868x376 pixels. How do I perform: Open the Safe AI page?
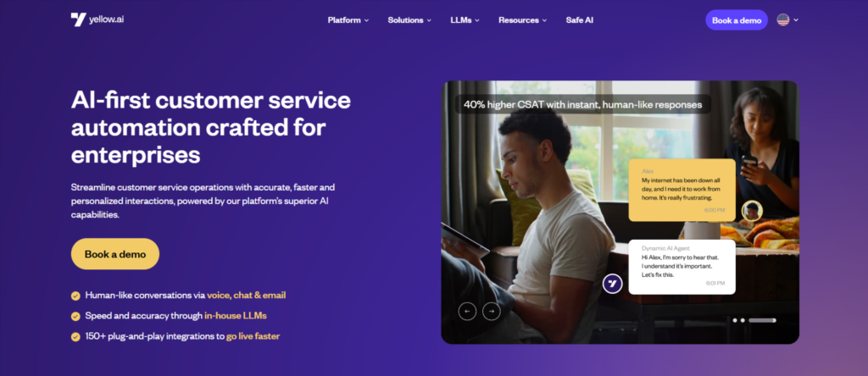580,20
